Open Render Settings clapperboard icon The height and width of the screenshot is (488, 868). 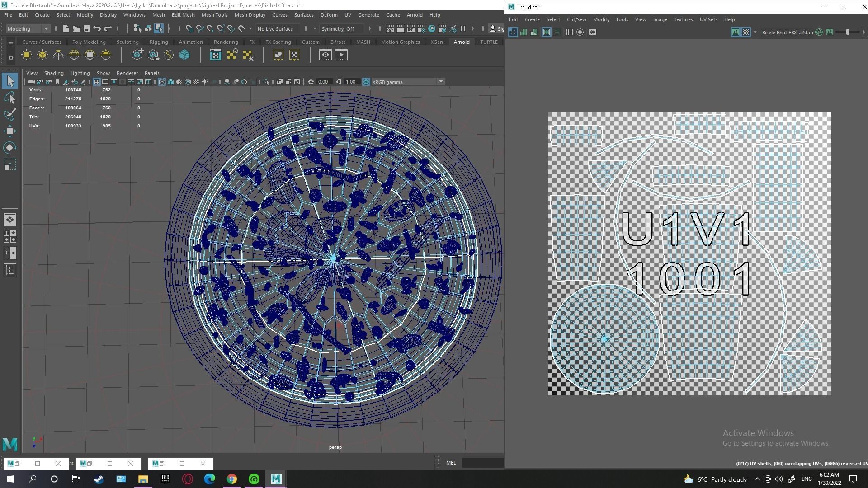421,28
